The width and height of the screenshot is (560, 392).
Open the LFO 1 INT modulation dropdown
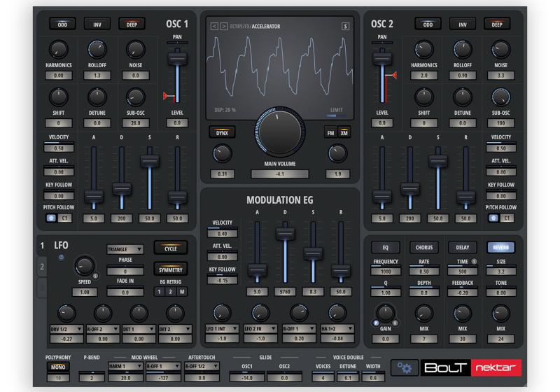click(222, 328)
